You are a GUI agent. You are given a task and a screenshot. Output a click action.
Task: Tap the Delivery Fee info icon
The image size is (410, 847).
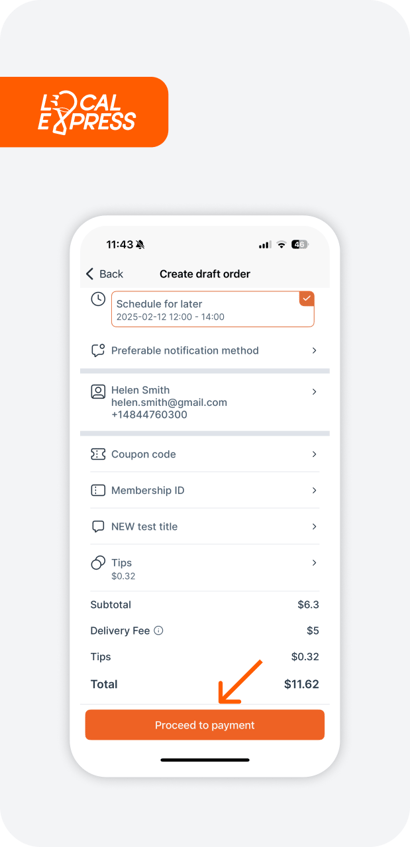tap(158, 630)
